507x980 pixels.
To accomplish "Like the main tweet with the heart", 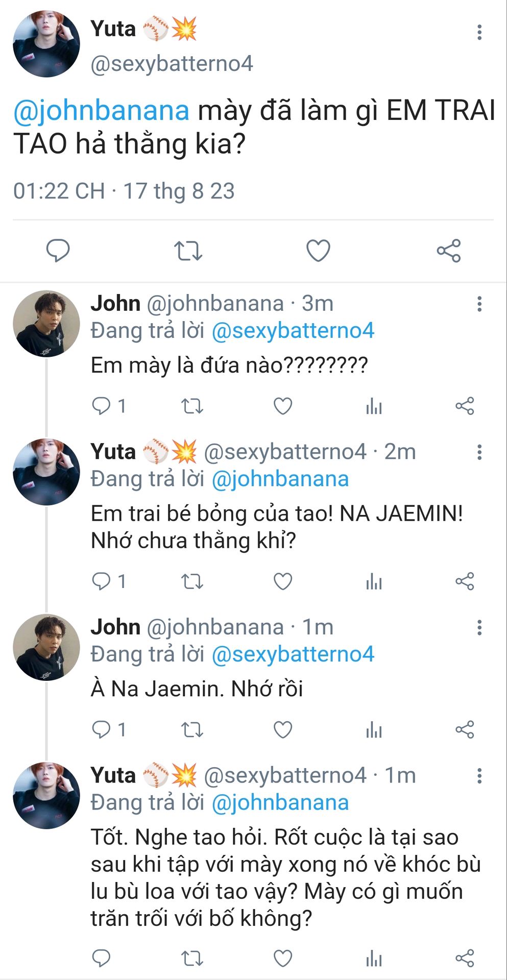I will pyautogui.click(x=318, y=251).
